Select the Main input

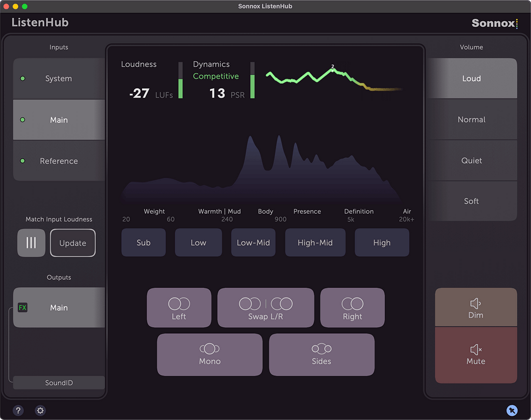click(x=59, y=120)
